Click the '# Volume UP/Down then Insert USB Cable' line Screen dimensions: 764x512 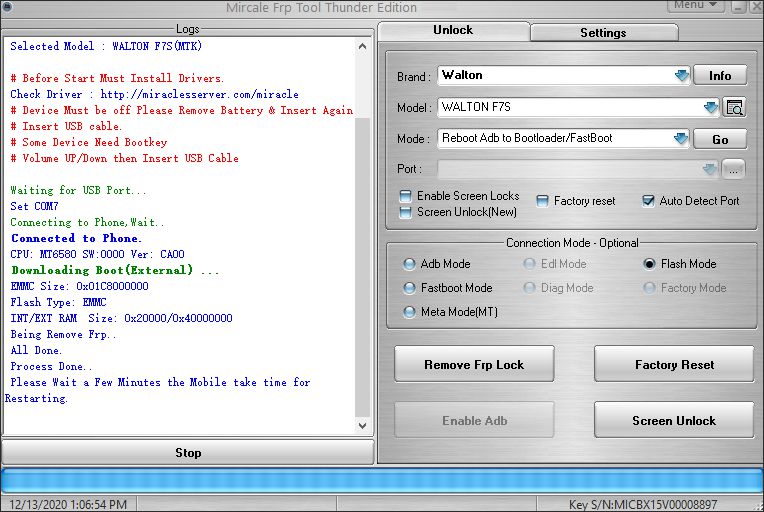[x=124, y=159]
